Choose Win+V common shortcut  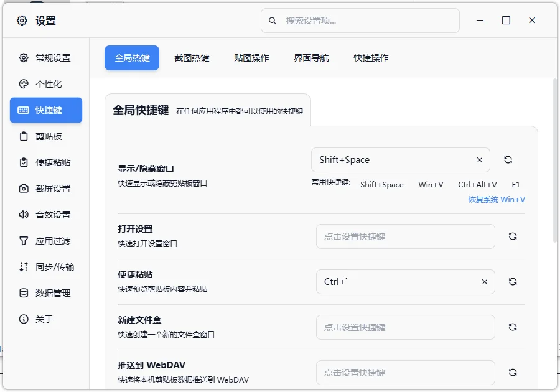point(431,185)
